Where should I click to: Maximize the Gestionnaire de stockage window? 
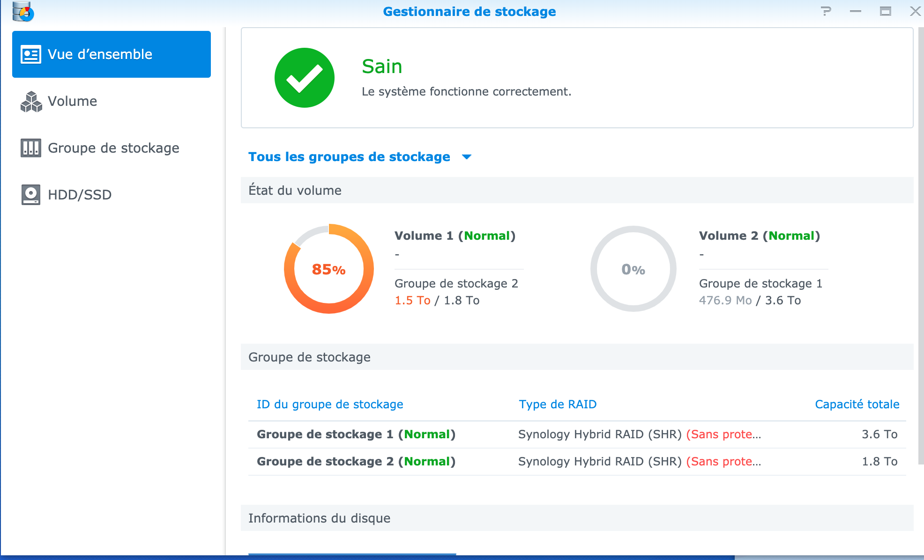tap(885, 11)
